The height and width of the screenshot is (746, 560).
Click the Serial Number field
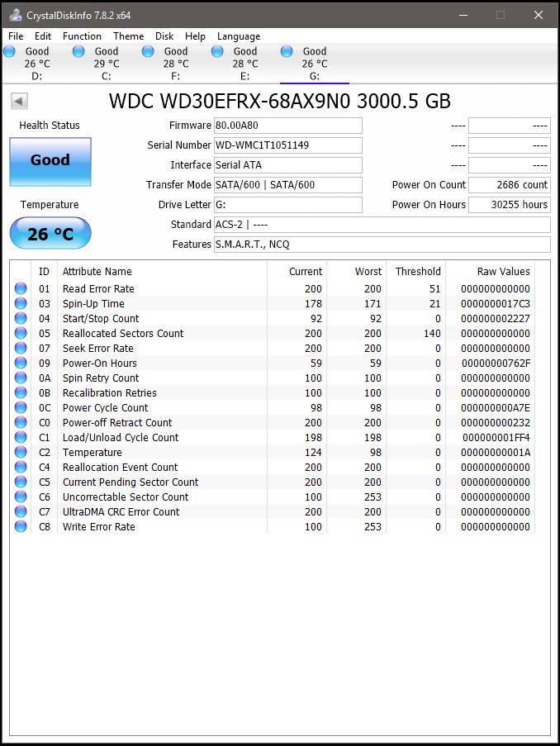[x=288, y=145]
